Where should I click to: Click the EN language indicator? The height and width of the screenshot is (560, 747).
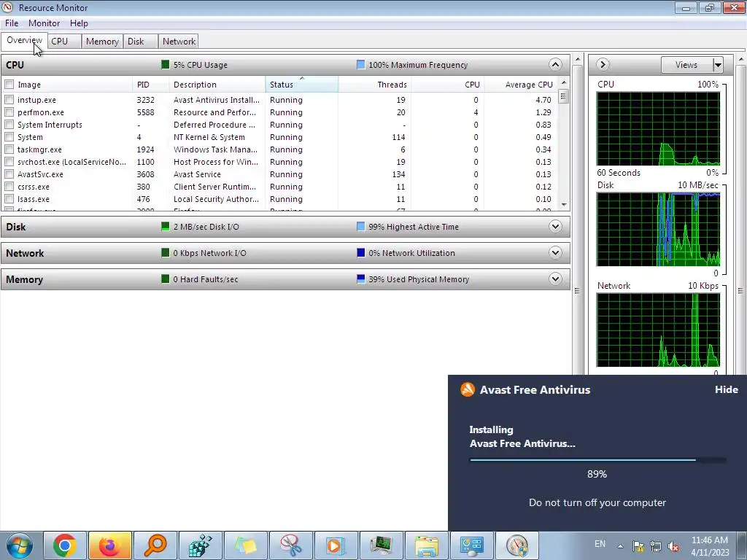click(x=600, y=544)
